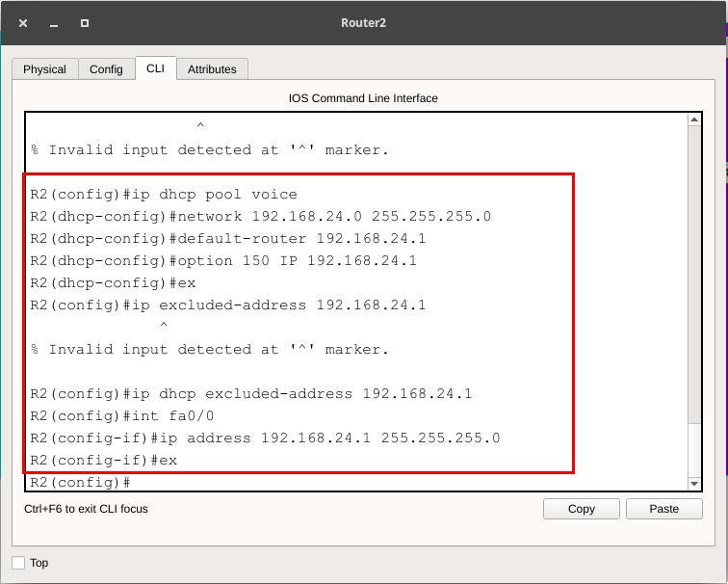728x584 pixels.
Task: Open the Config tab
Action: coord(106,69)
